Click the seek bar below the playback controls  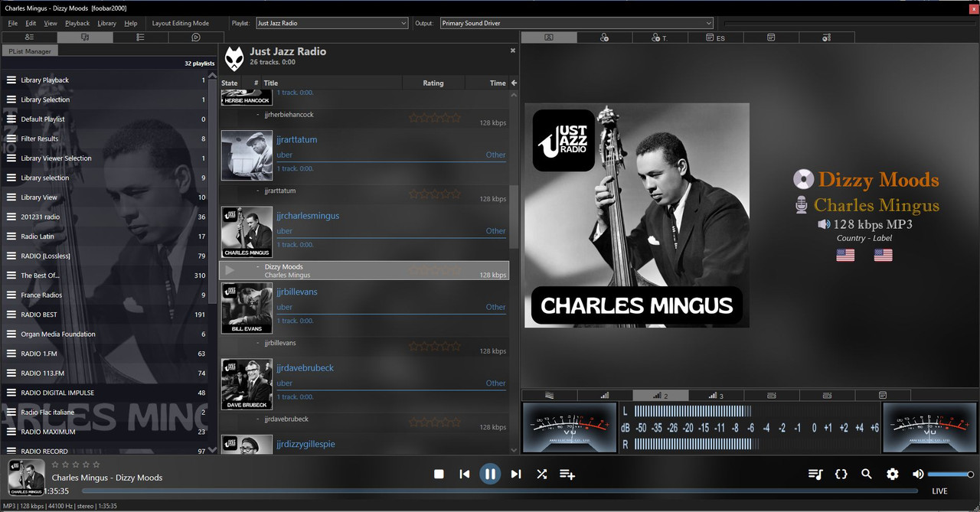[x=500, y=491]
